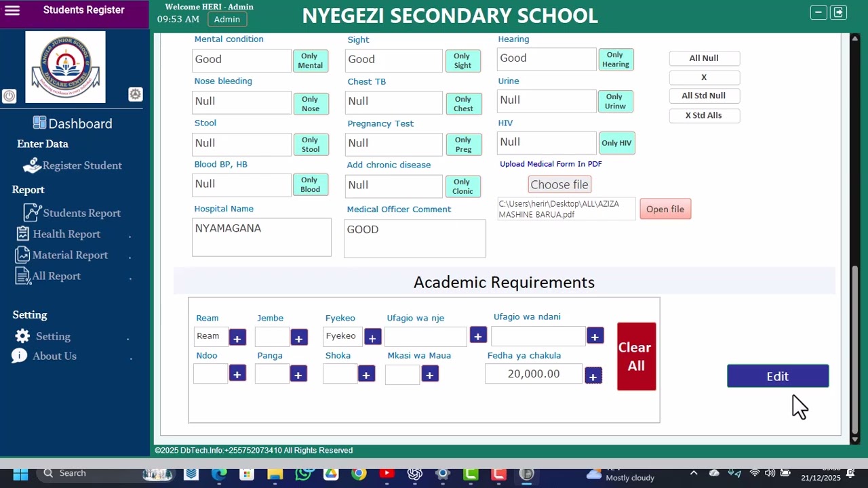
Task: Click the Only Mental button
Action: 311,61
